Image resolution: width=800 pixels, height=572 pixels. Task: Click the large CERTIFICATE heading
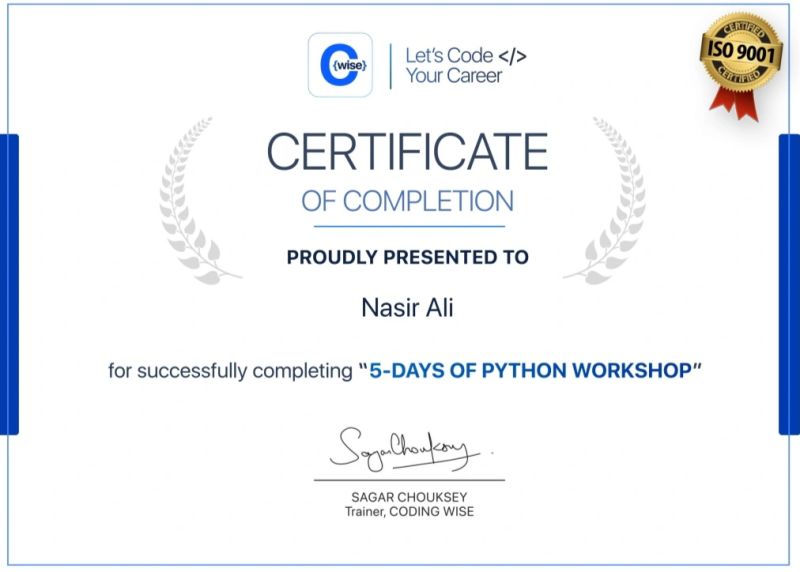pos(407,152)
